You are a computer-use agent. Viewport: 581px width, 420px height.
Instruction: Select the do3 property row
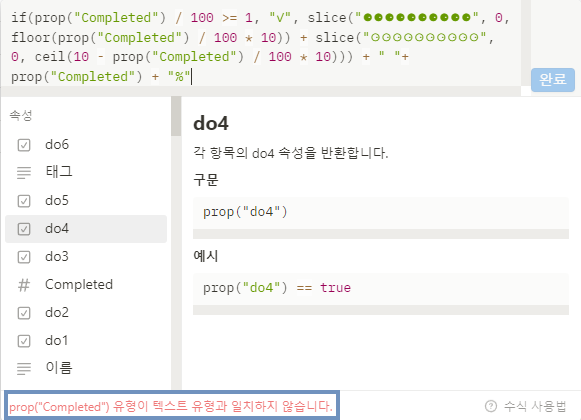click(86, 257)
